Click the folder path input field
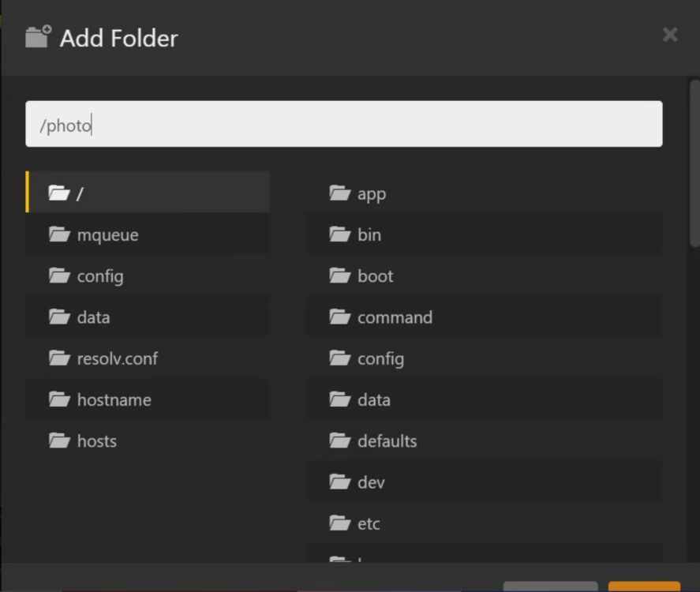The height and width of the screenshot is (592, 700). point(344,124)
